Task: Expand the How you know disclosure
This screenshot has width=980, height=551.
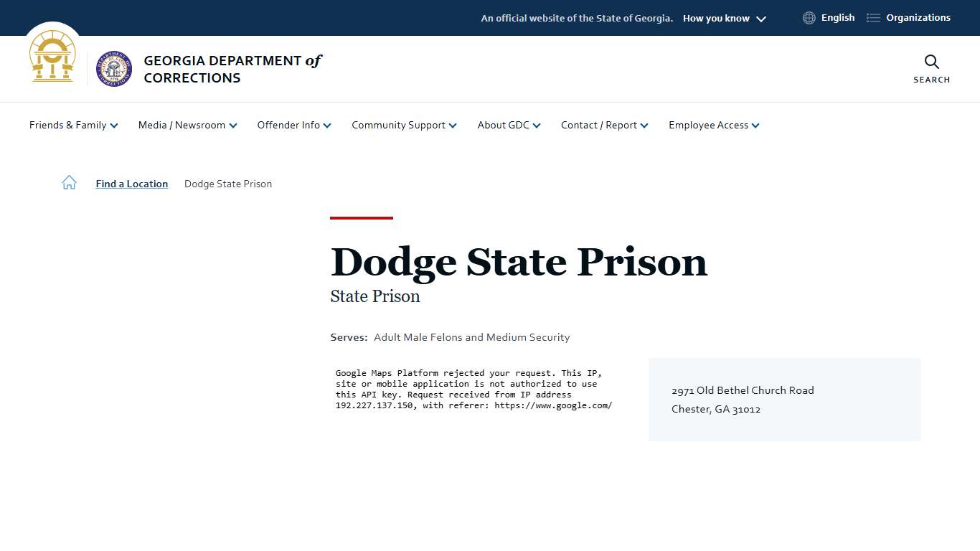Action: [x=723, y=18]
